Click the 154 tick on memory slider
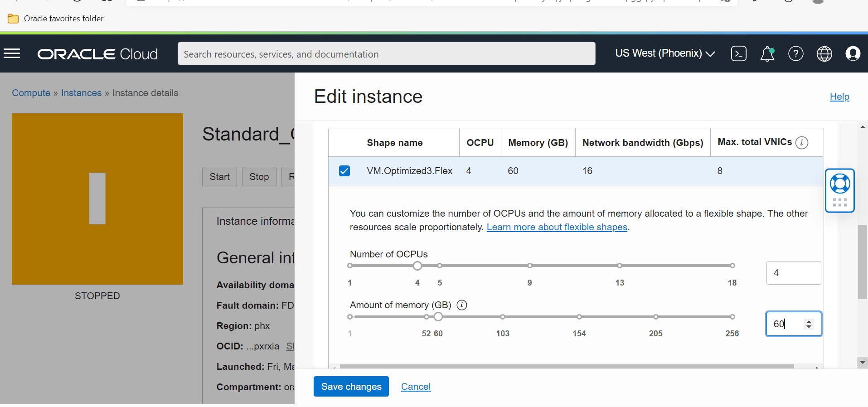This screenshot has width=868, height=407. coord(579,317)
